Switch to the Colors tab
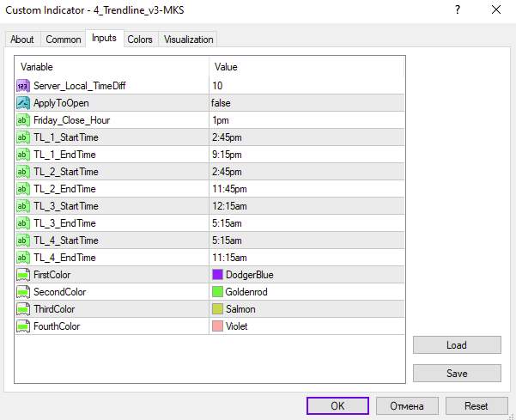Screen dimensions: 516x420 point(140,40)
